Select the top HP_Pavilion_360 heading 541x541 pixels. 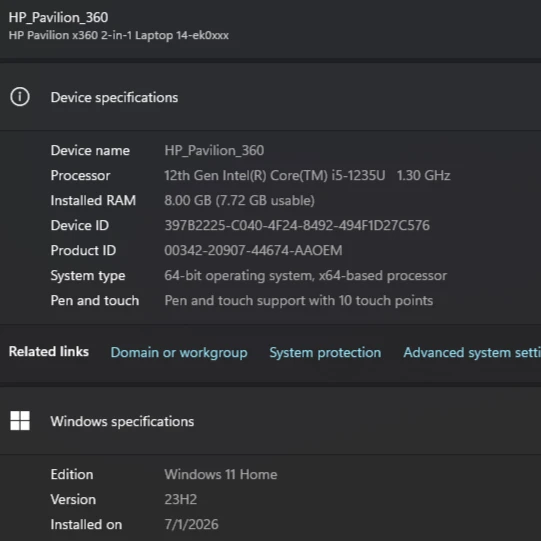click(58, 18)
